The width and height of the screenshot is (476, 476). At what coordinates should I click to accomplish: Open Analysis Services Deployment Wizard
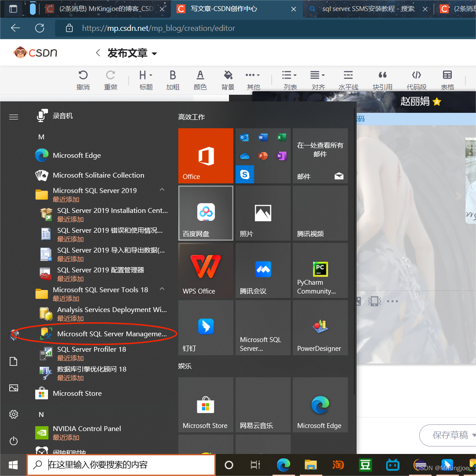pyautogui.click(x=103, y=314)
